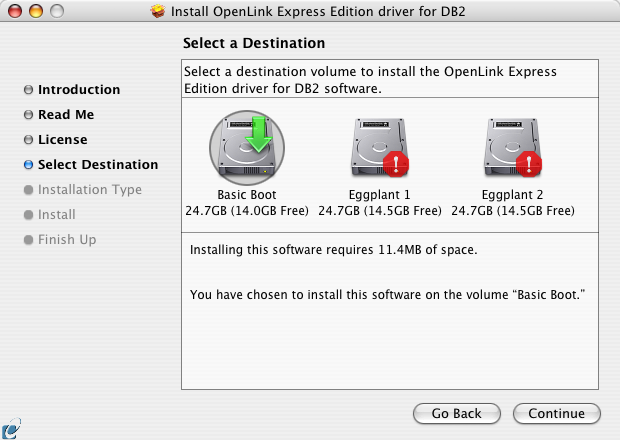Click the Eggplant 2 free space text
This screenshot has width=620, height=440.
(x=513, y=211)
